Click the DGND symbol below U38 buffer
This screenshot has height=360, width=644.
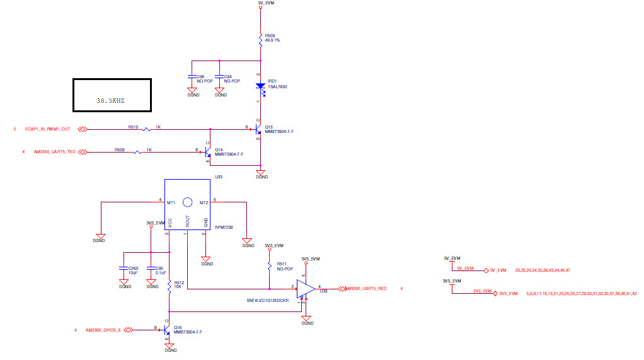306,319
